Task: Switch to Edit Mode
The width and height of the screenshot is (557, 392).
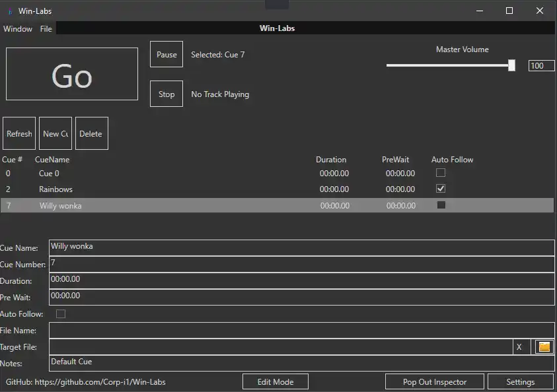Action: pos(275,381)
